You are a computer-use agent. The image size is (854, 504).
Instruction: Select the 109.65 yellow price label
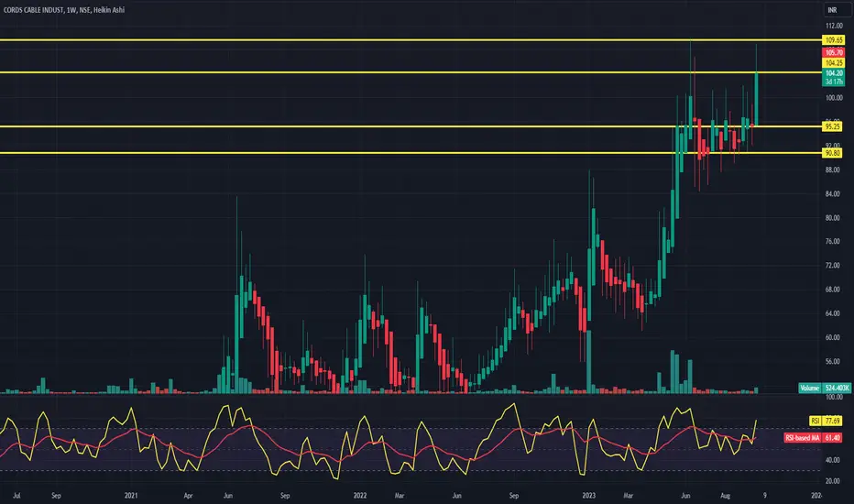pos(833,39)
